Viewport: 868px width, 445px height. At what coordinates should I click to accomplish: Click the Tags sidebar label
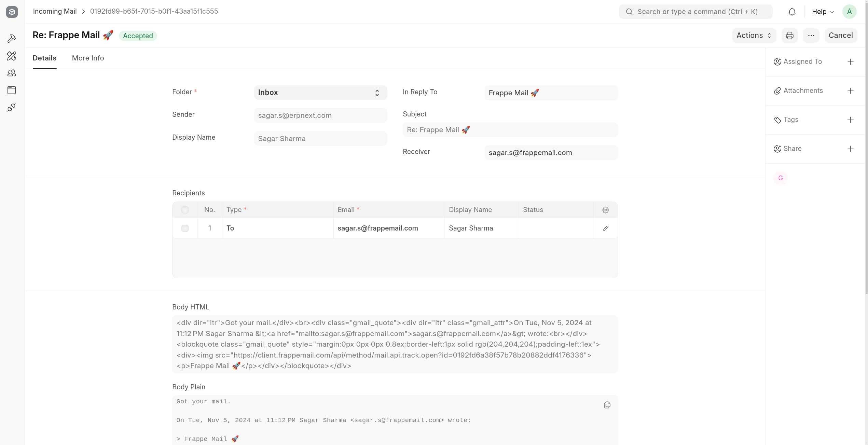pyautogui.click(x=790, y=120)
